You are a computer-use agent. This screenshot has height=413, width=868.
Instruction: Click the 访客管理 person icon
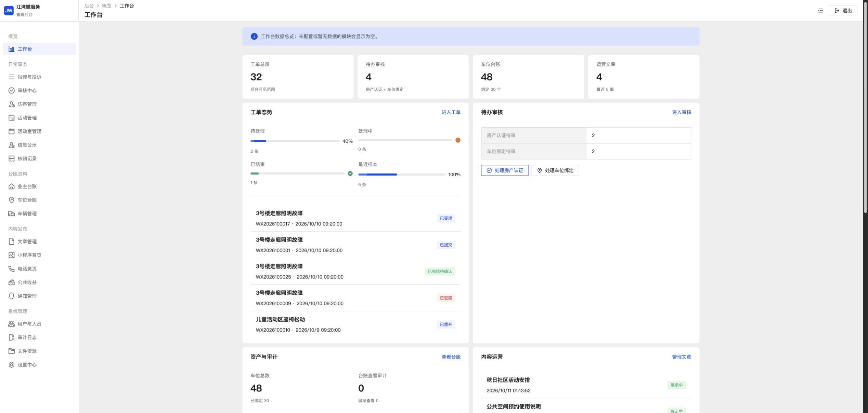point(11,104)
